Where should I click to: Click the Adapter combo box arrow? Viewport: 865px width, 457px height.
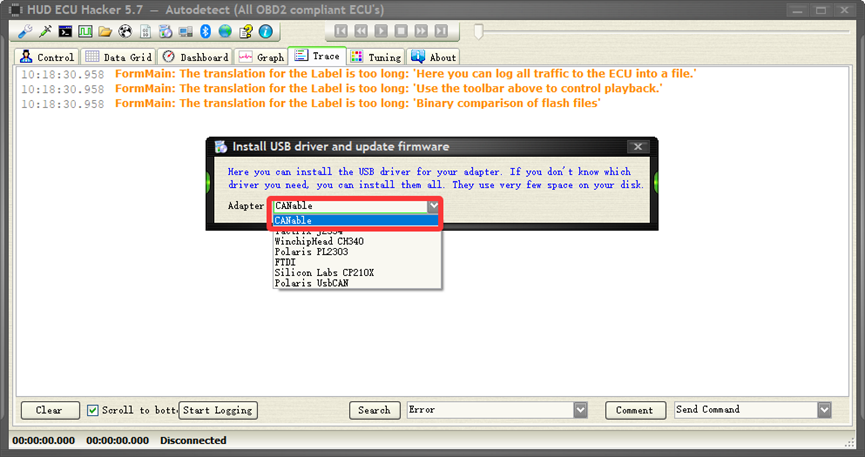[x=433, y=206]
